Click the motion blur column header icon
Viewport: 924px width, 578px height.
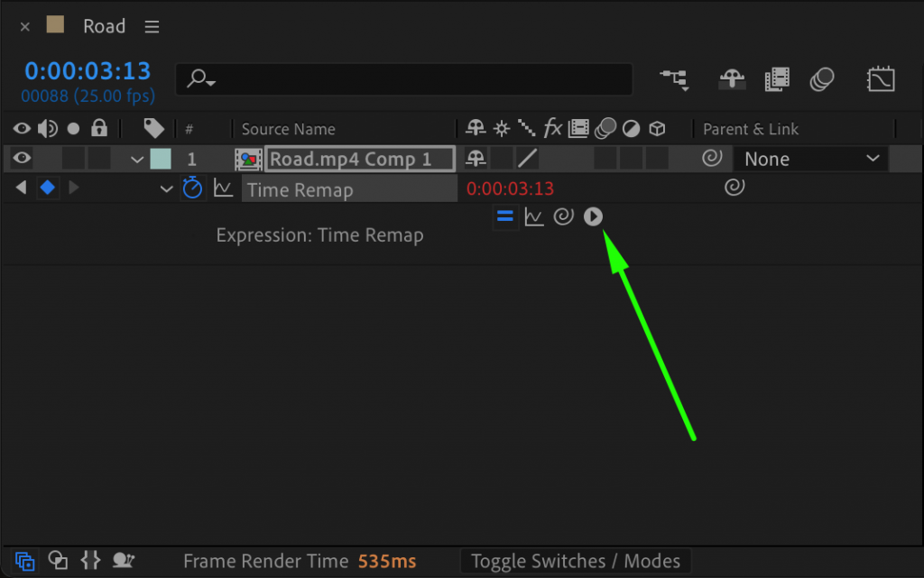pos(604,128)
